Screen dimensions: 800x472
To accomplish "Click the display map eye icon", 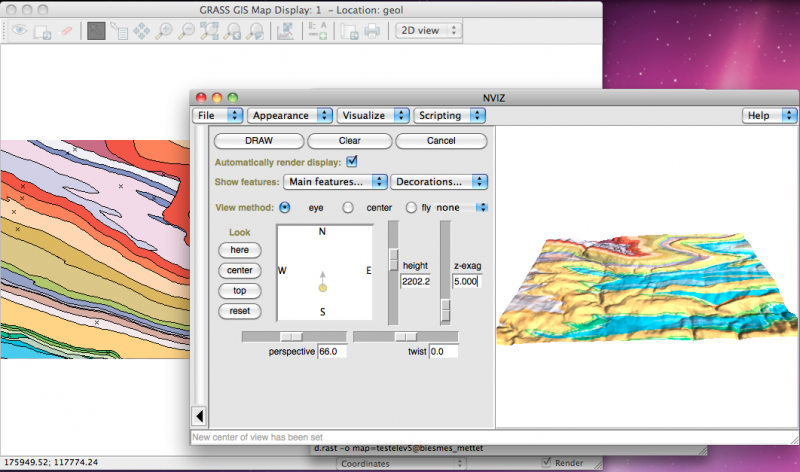I will pyautogui.click(x=20, y=31).
